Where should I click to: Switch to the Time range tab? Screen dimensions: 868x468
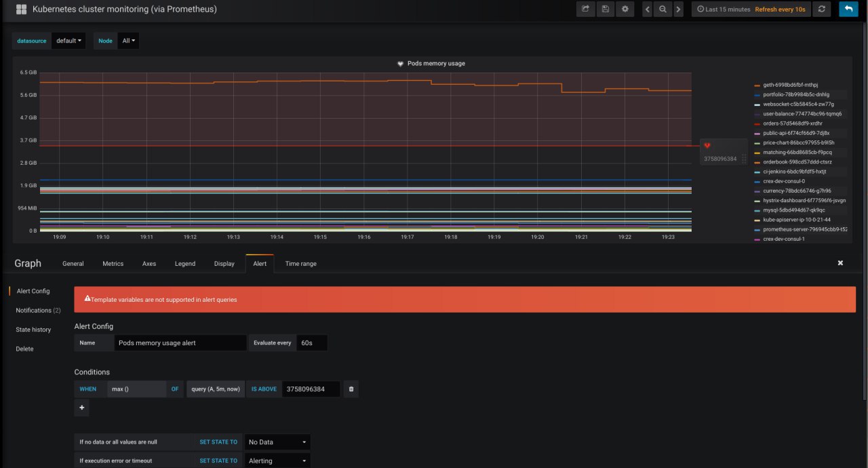pos(300,264)
